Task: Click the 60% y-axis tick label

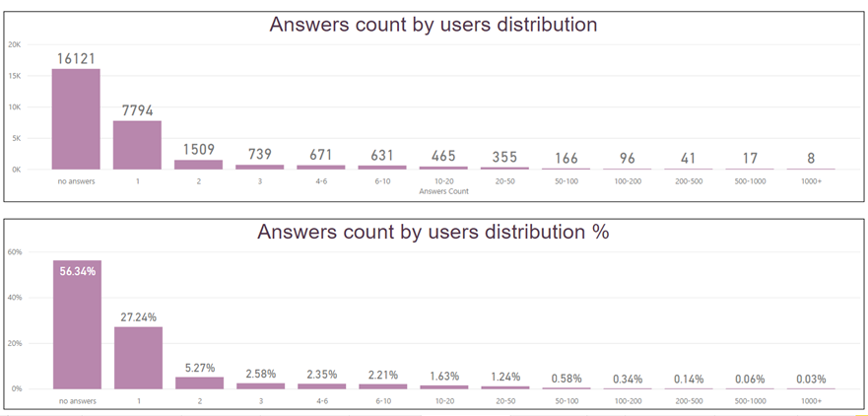Action: (x=15, y=251)
